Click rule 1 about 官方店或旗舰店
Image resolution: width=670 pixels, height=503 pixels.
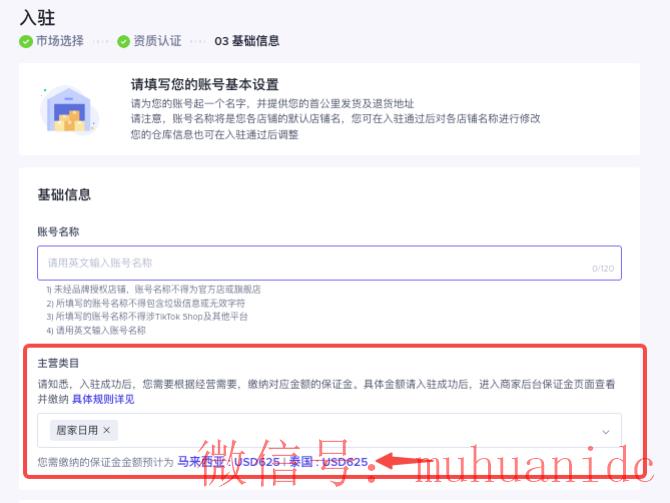click(153, 289)
